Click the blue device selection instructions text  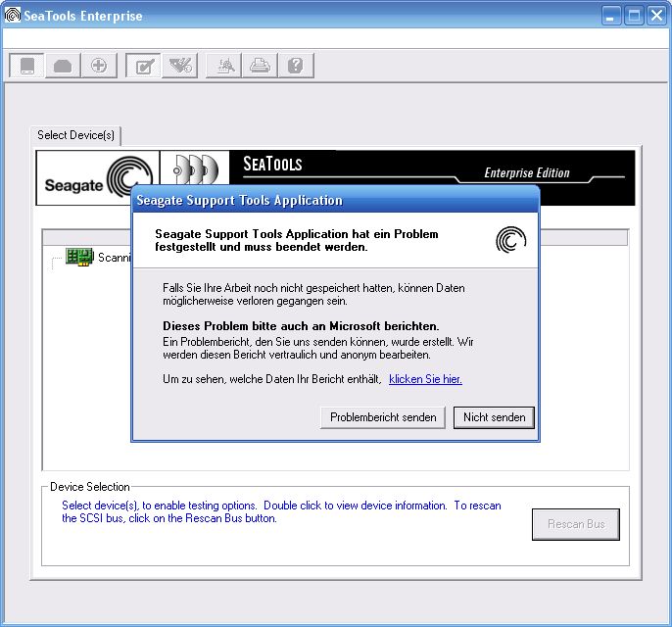pos(281,511)
